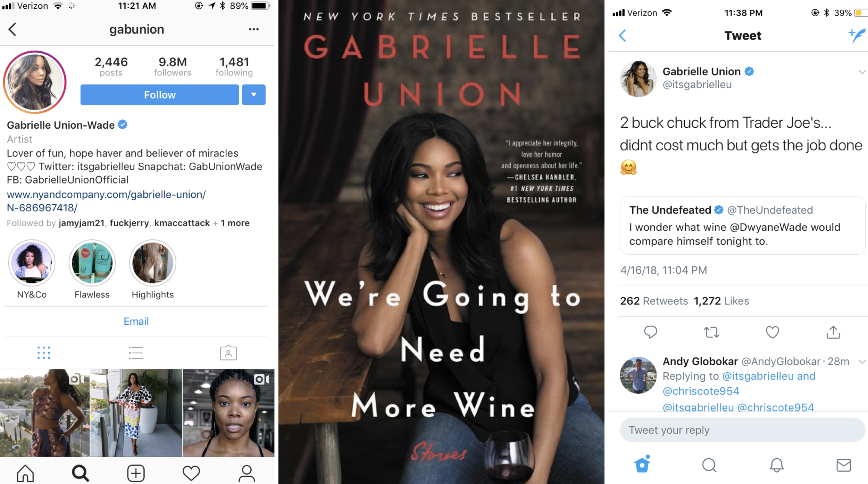Compose a new tweet with feather icon
868x484 pixels.
[857, 36]
